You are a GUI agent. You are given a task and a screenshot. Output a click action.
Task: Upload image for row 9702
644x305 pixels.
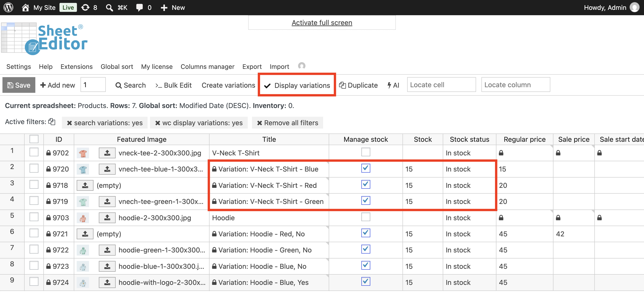(107, 153)
